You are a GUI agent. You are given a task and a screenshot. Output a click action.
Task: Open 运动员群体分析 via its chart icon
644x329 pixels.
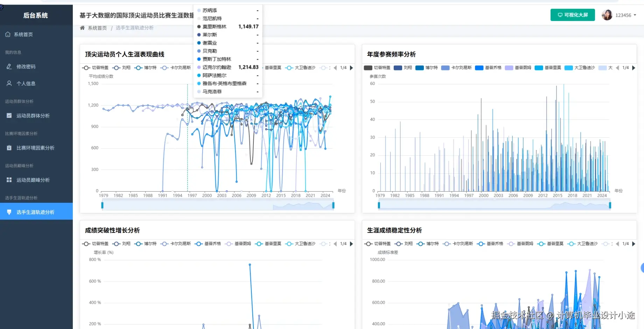tap(9, 115)
